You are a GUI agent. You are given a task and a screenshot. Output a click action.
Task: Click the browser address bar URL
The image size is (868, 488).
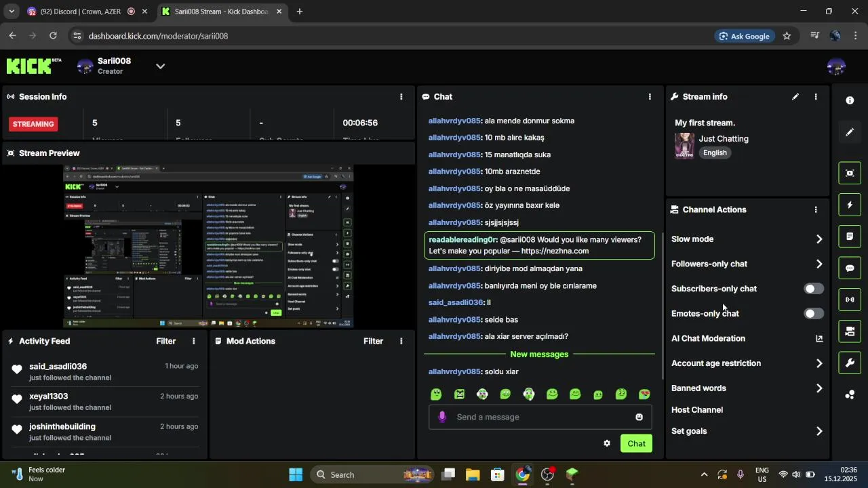[x=158, y=36]
